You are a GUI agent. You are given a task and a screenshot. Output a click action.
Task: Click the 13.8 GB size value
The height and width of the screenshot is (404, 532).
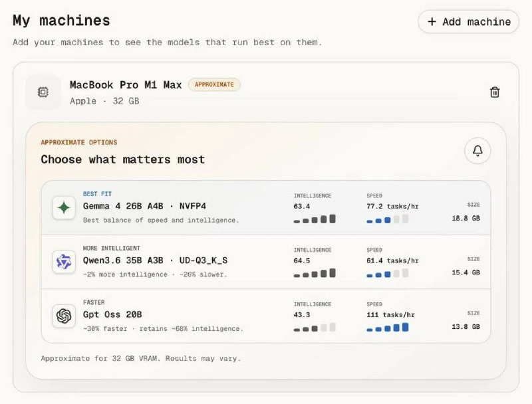(465, 327)
